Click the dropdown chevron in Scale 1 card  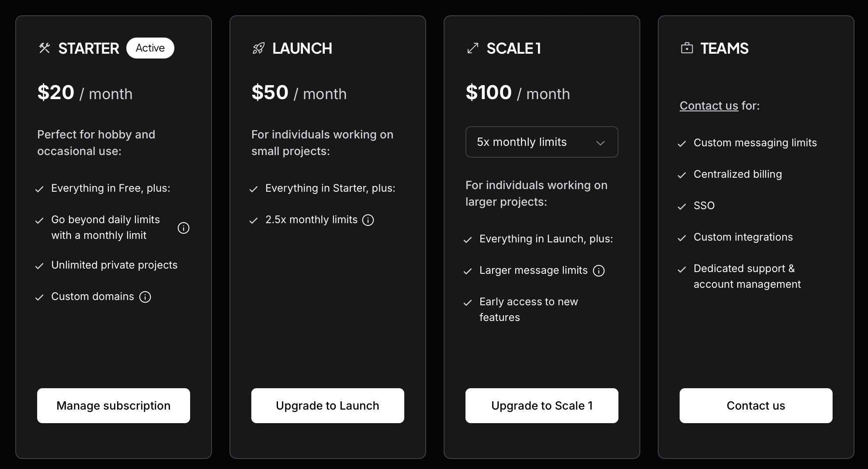tap(601, 143)
